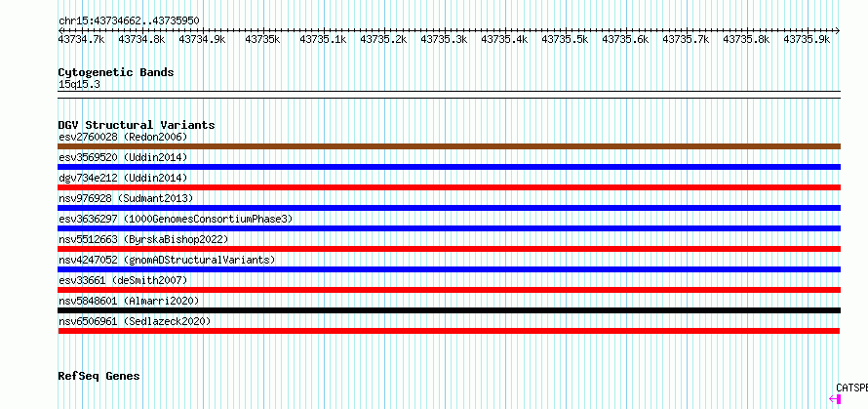This screenshot has height=409, width=868.
Task: Click the red nsv6506961 variant bar
Action: (449, 331)
